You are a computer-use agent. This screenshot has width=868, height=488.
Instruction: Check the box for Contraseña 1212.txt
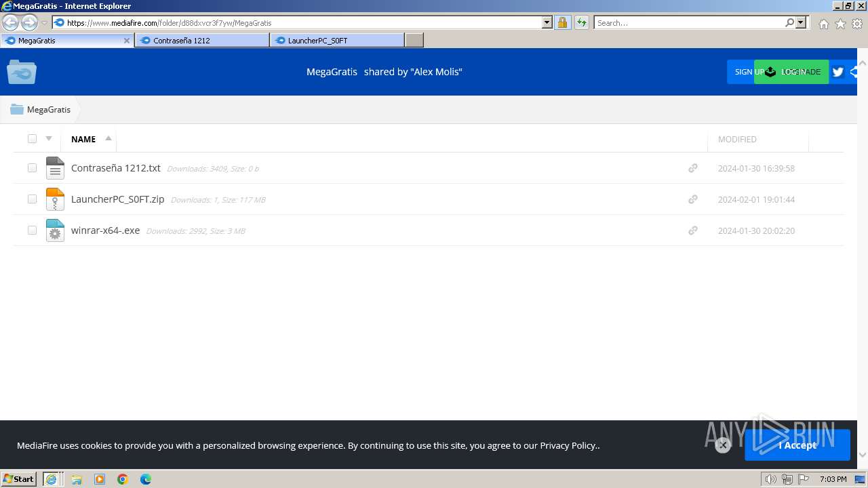tap(32, 167)
